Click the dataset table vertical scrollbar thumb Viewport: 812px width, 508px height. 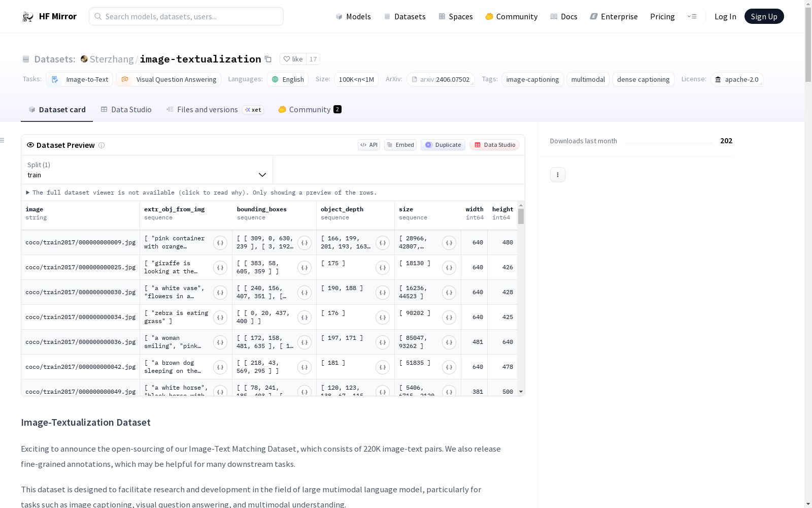(521, 216)
